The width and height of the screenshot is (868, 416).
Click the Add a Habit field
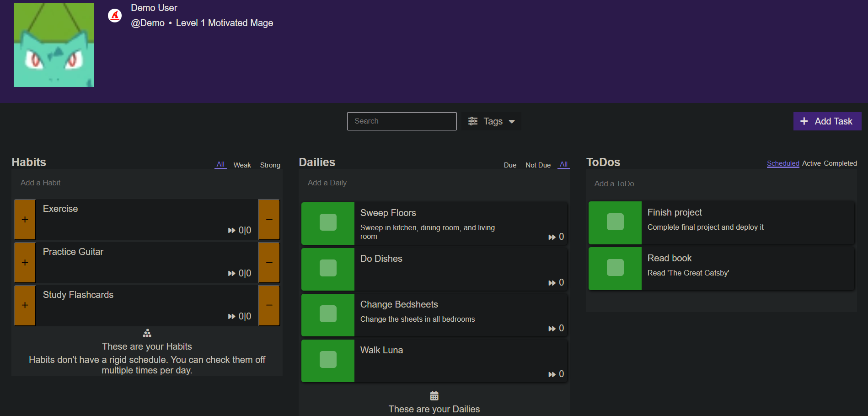click(147, 183)
